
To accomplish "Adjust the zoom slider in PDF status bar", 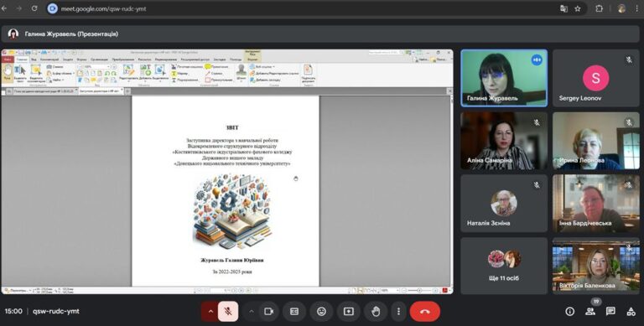I will pos(419,290).
